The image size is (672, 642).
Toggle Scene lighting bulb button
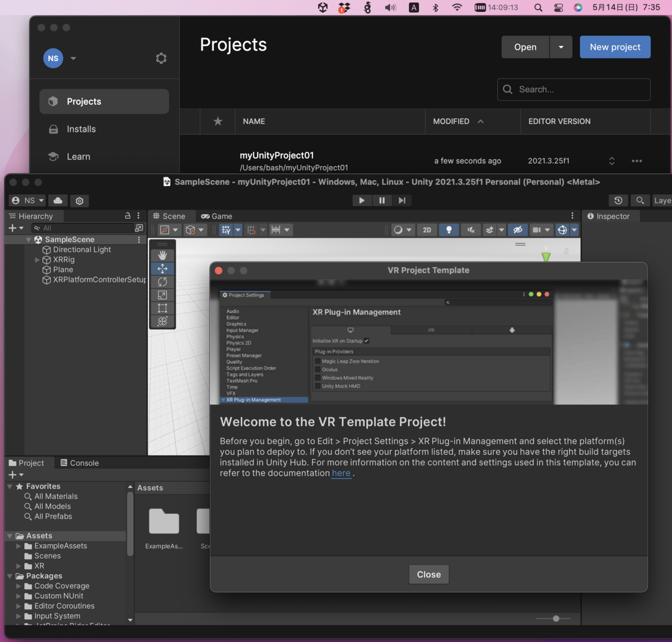(449, 230)
